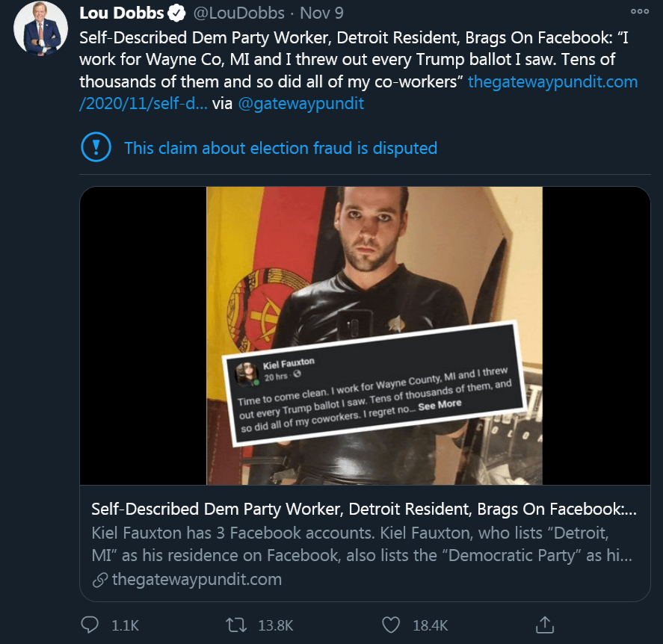Viewport: 663px width, 644px height.
Task: Click the blue exclamation warning icon
Action: click(95, 147)
